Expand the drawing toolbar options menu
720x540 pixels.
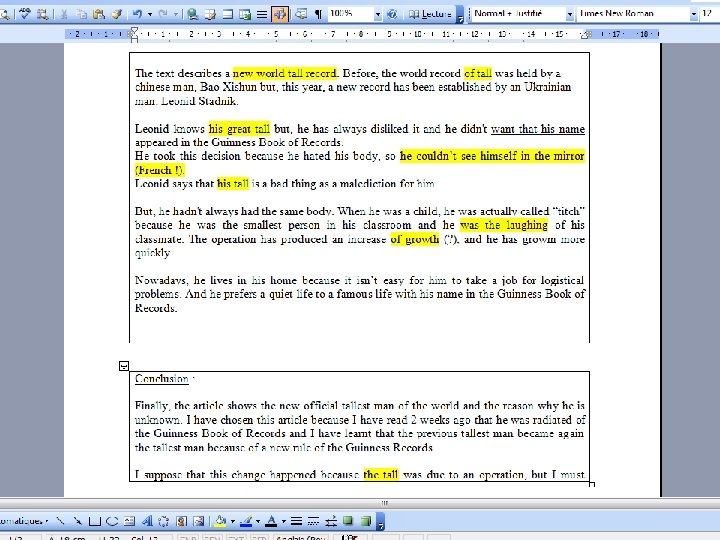[381, 521]
